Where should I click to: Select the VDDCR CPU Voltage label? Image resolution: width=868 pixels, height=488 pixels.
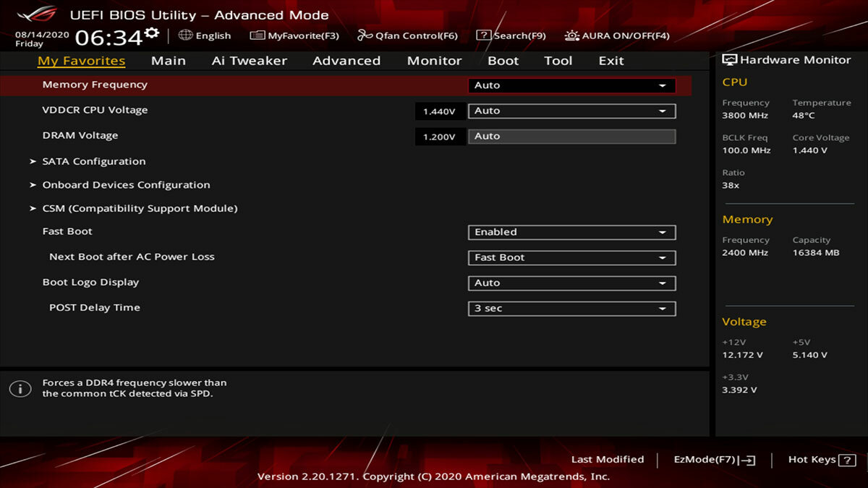(95, 110)
